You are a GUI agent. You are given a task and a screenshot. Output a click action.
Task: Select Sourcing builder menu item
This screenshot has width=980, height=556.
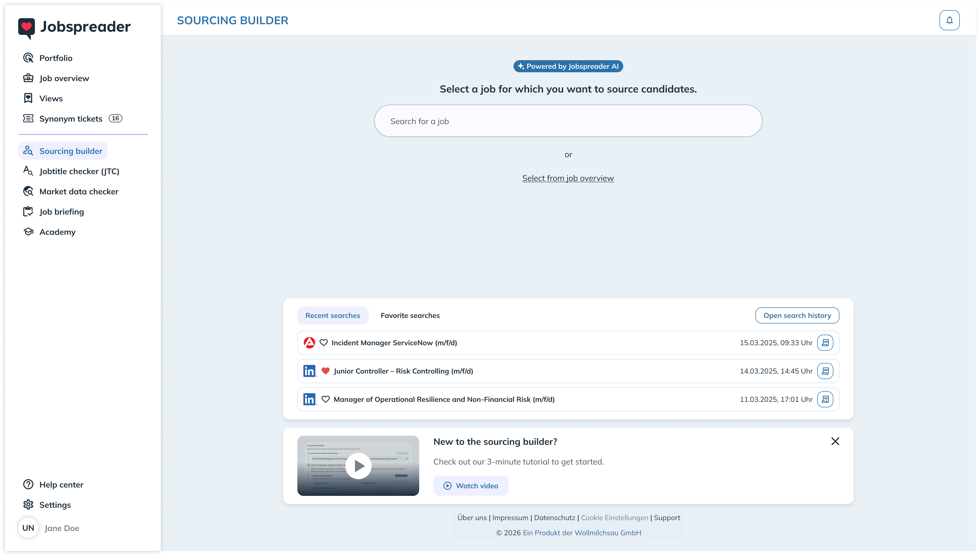click(63, 151)
